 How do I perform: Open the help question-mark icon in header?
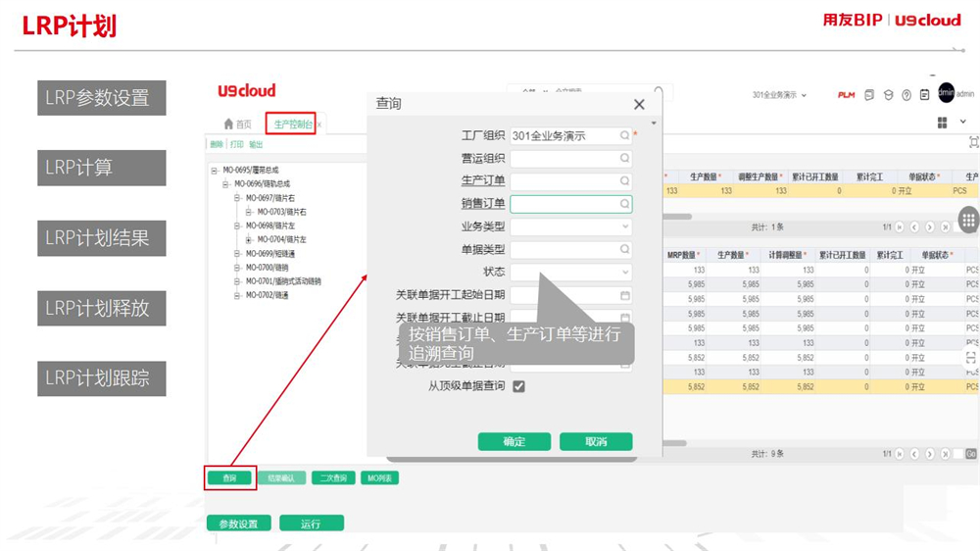(906, 95)
